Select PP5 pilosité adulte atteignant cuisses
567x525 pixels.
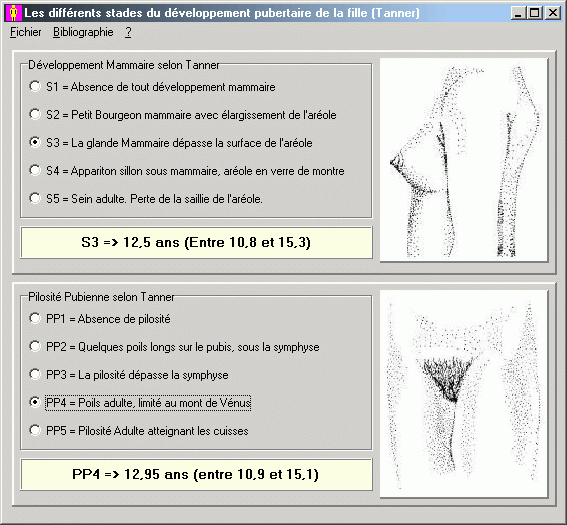(x=139, y=431)
